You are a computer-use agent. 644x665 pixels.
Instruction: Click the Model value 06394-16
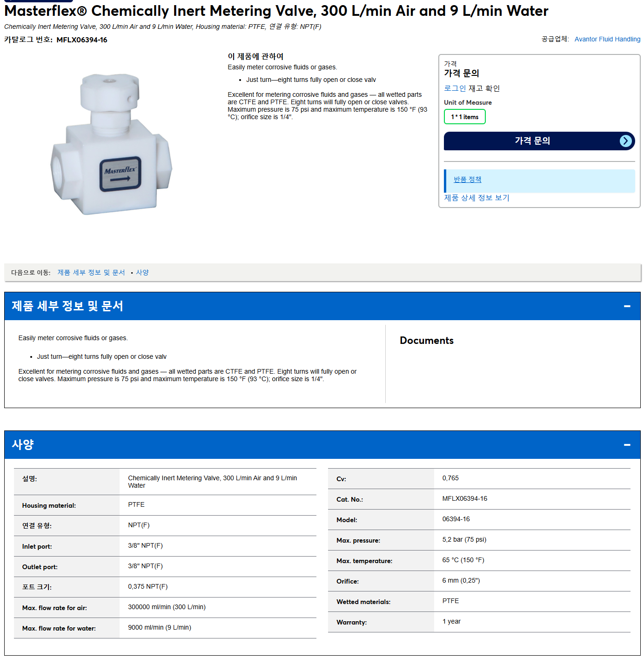tap(456, 519)
